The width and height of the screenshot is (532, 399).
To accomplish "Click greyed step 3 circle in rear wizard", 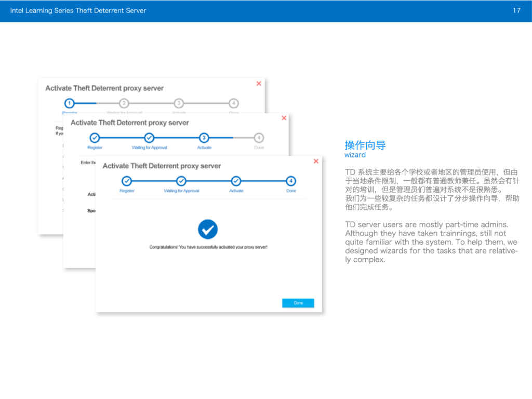I will [x=179, y=103].
